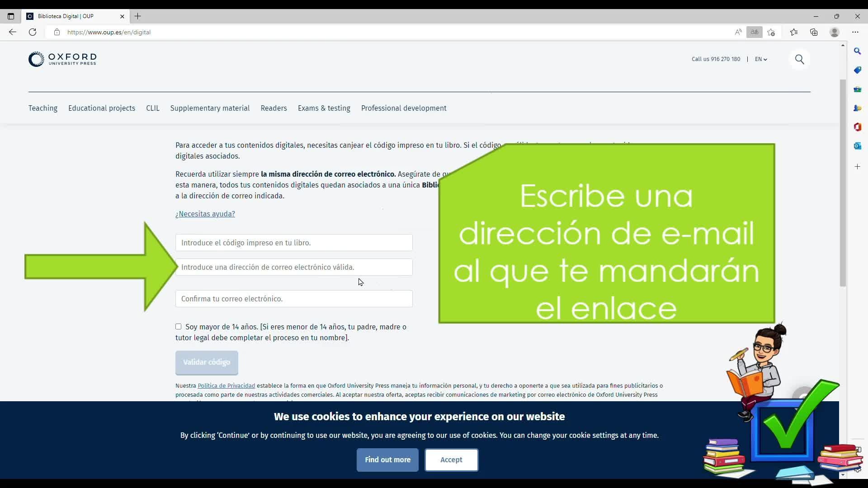Open the Teaching menu item
The width and height of the screenshot is (868, 488).
43,108
